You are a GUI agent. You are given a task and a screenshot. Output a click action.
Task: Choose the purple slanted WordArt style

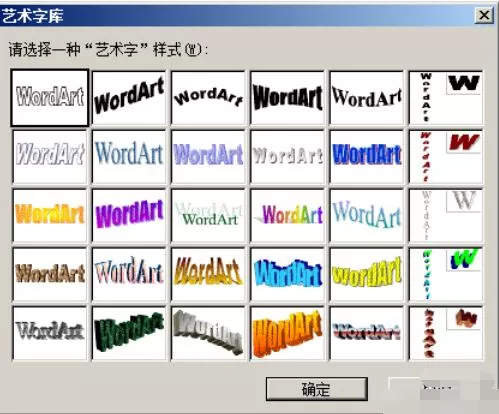click(129, 215)
